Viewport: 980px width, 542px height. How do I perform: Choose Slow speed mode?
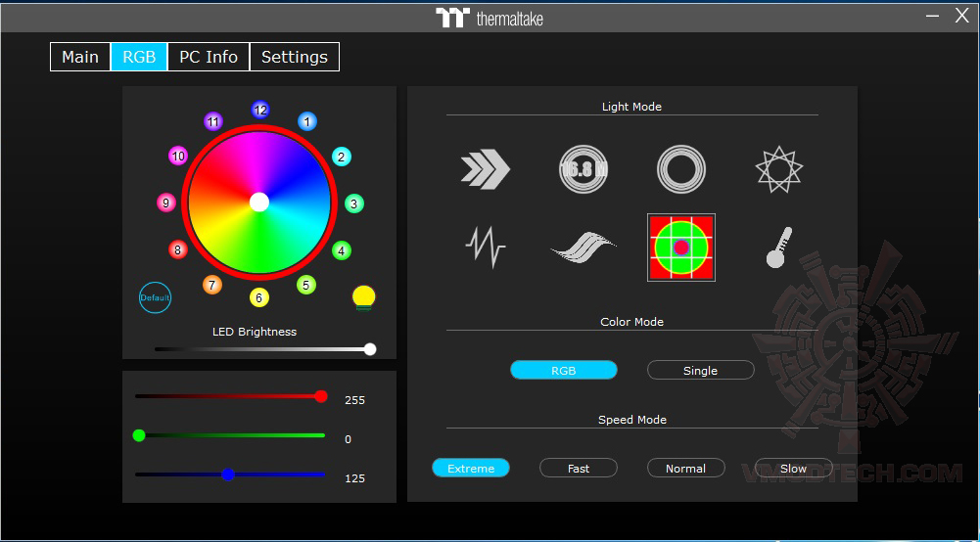pos(793,469)
